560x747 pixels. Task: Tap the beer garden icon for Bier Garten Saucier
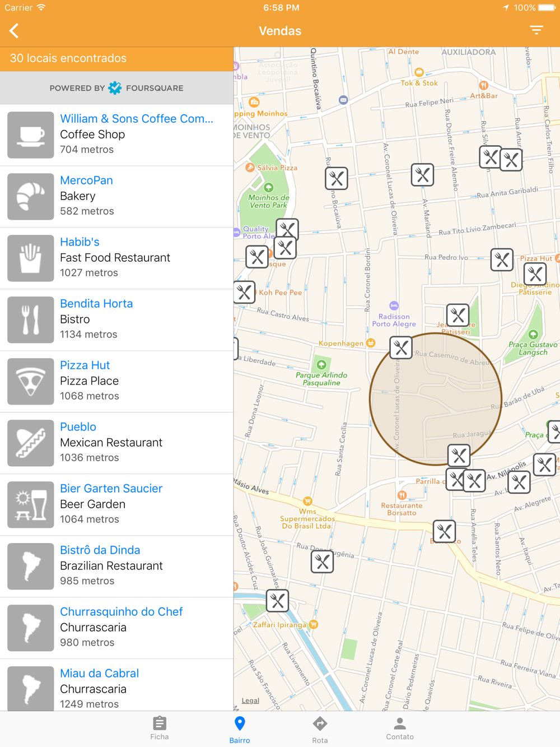(31, 505)
